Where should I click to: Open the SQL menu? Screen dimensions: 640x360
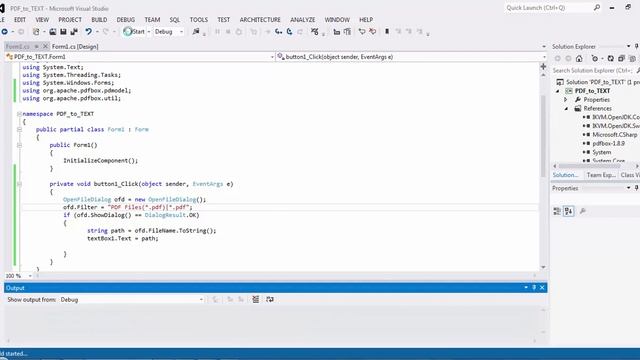175,20
